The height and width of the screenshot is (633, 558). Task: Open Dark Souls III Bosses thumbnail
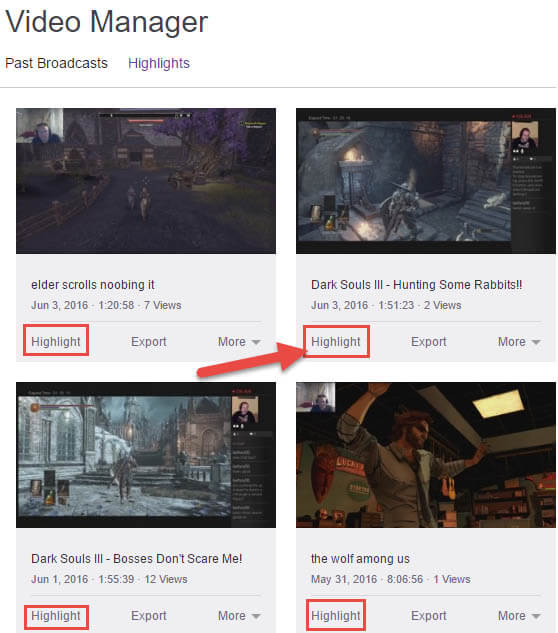(x=146, y=455)
